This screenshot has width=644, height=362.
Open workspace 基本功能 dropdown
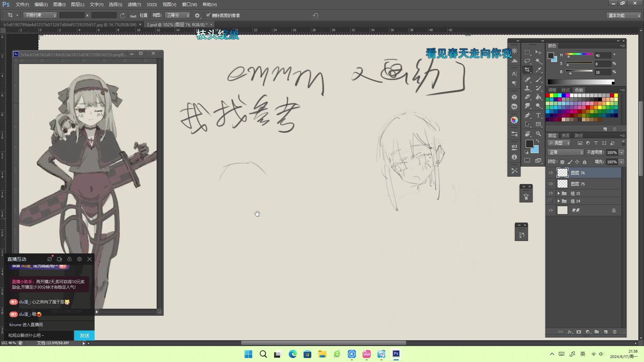click(x=624, y=15)
